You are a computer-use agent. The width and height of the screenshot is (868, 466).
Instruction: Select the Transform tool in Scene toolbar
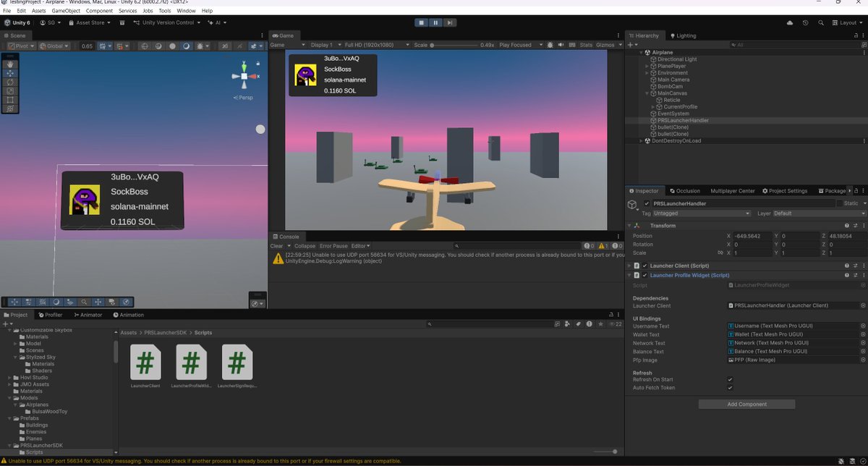point(10,109)
